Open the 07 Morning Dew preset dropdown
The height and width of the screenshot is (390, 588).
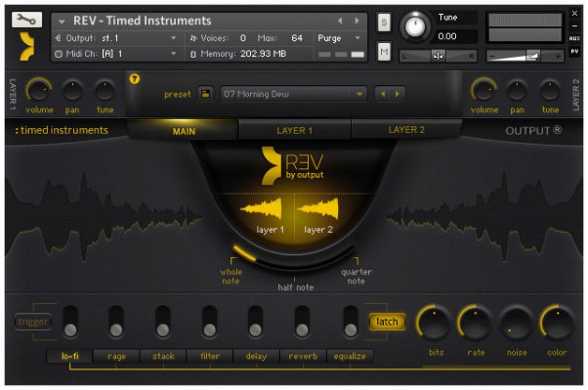point(294,94)
